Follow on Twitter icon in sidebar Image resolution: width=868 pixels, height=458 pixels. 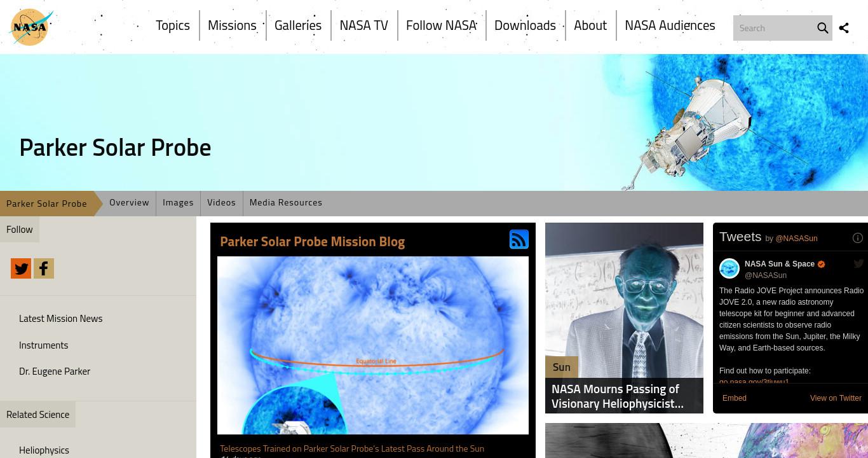(x=21, y=268)
